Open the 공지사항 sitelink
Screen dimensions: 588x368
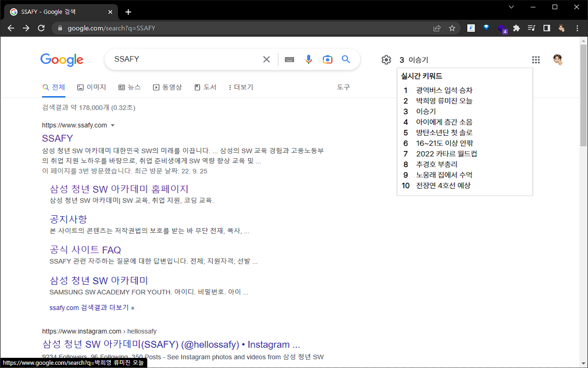pyautogui.click(x=68, y=219)
